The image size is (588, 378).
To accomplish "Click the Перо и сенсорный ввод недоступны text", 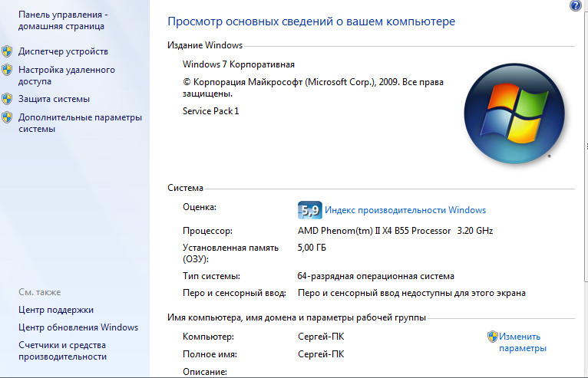I will point(411,293).
